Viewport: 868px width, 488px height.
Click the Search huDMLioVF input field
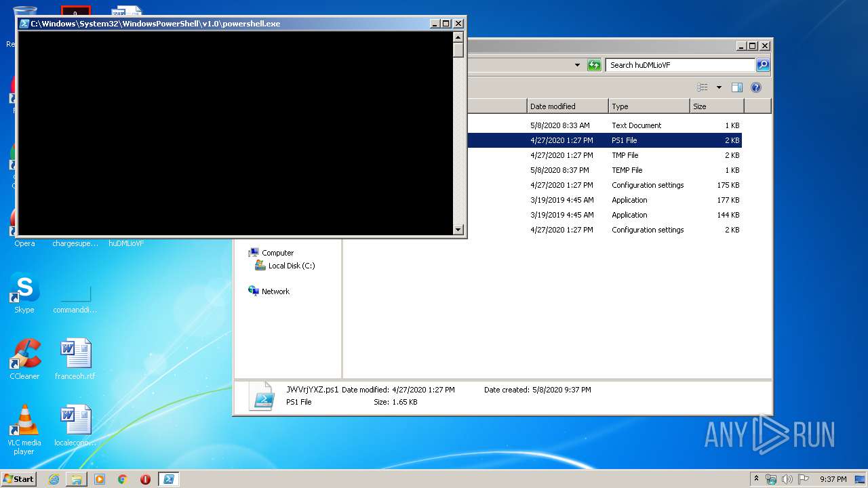(x=680, y=65)
